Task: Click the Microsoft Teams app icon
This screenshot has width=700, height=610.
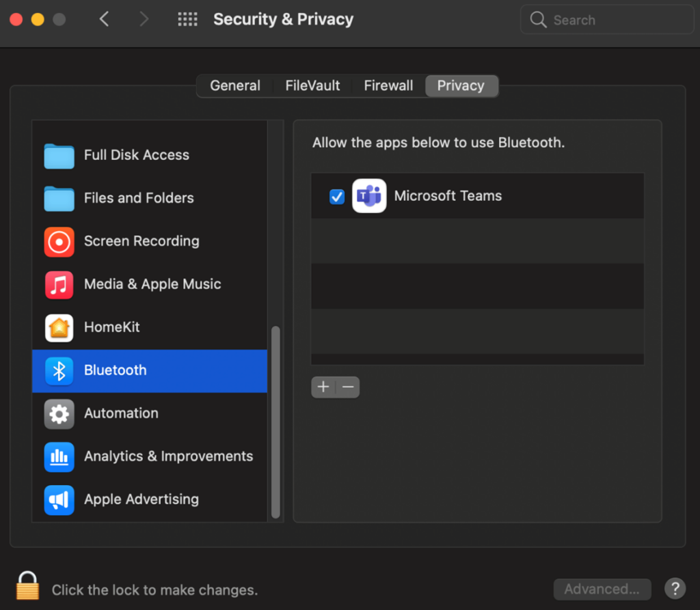Action: click(x=369, y=196)
